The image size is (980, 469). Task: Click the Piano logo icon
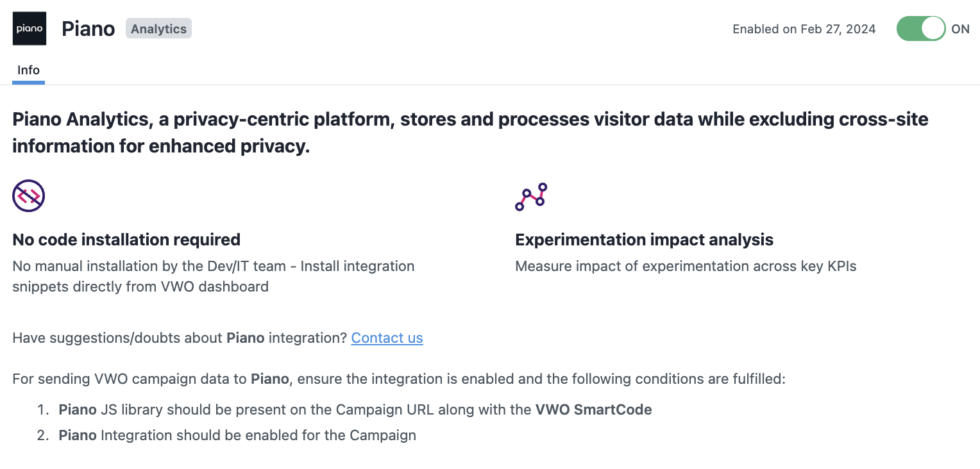click(x=30, y=29)
